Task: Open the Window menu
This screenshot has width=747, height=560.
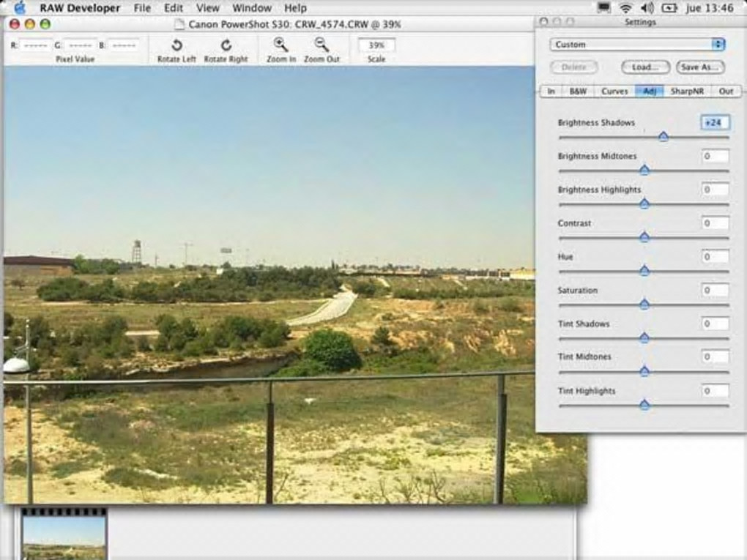Action: (x=252, y=8)
